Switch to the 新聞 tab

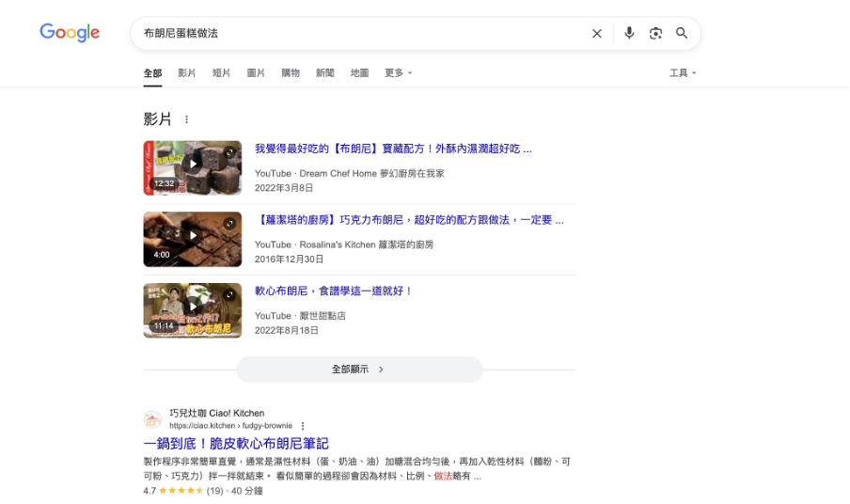[x=324, y=73]
